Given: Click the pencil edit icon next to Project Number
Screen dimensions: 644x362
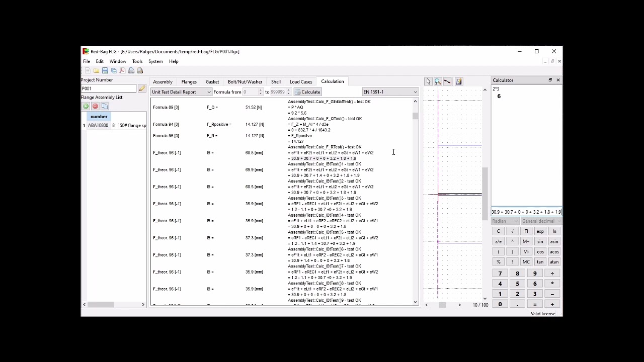Looking at the screenshot, I should click(x=142, y=88).
